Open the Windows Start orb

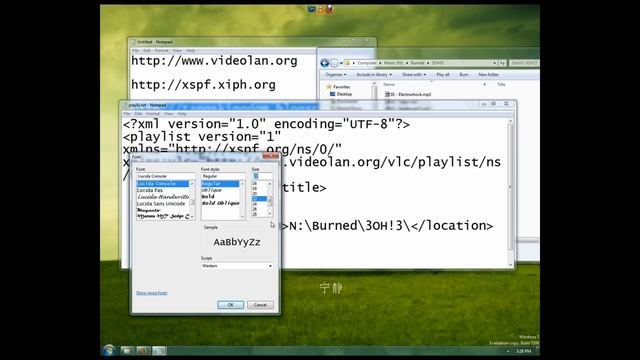[109, 350]
